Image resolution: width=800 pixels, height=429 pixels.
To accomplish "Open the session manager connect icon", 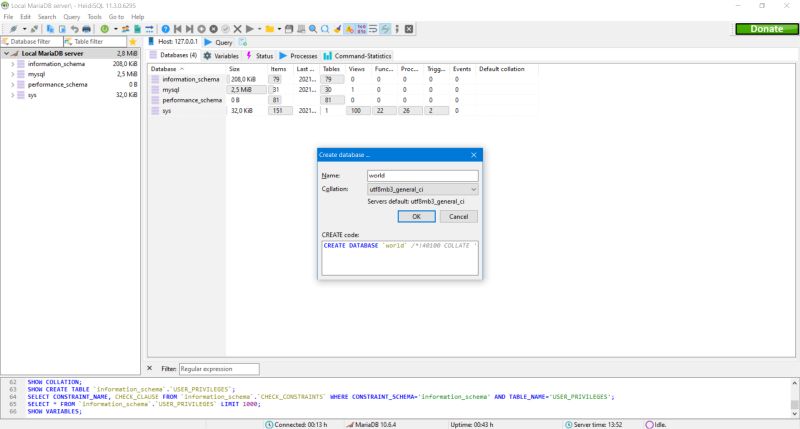I will click(14, 29).
